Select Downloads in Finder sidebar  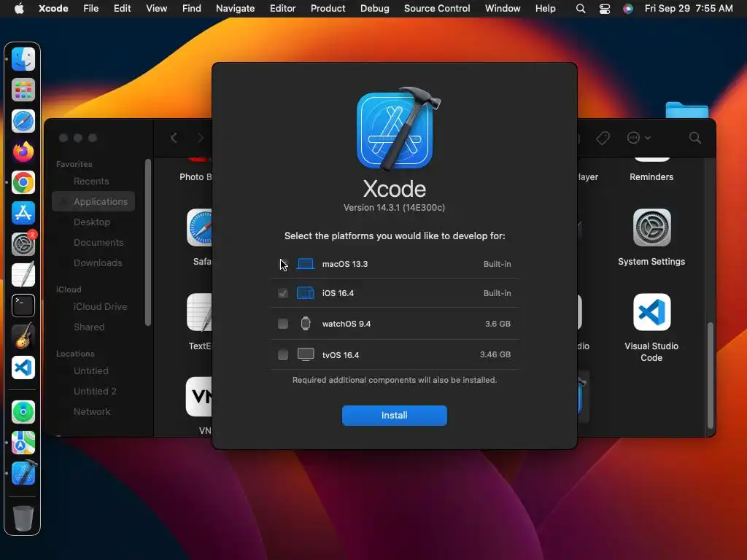click(x=98, y=262)
